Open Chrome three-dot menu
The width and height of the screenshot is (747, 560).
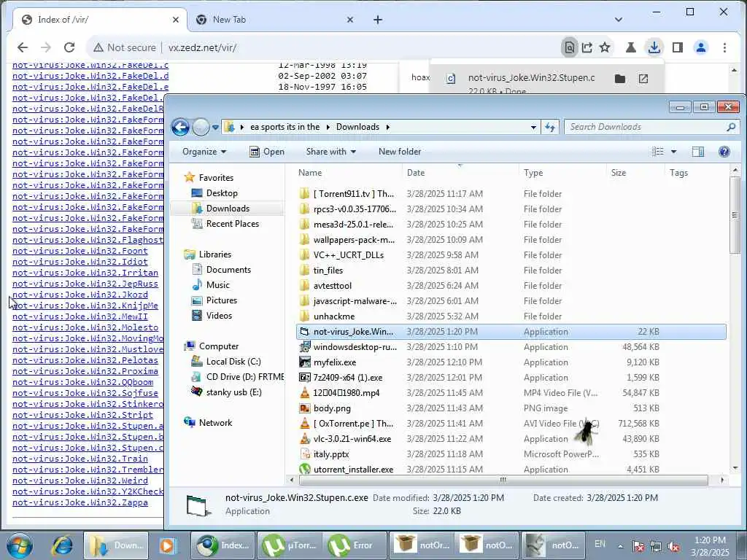click(x=724, y=47)
